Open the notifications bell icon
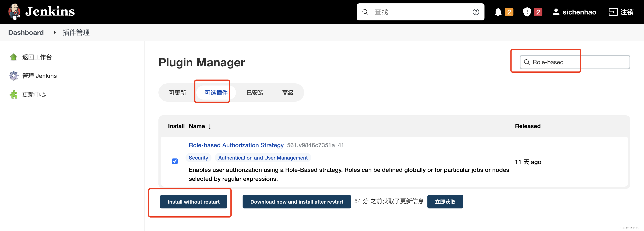 point(498,12)
